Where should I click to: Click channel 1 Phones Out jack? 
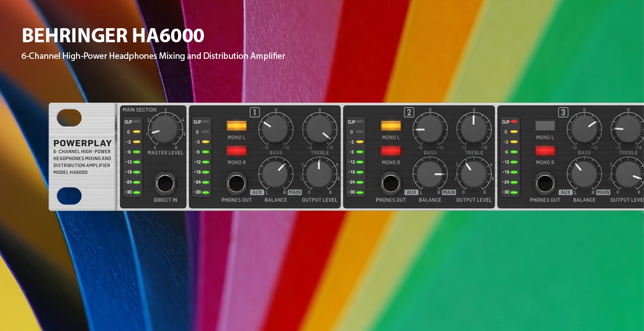pyautogui.click(x=236, y=184)
